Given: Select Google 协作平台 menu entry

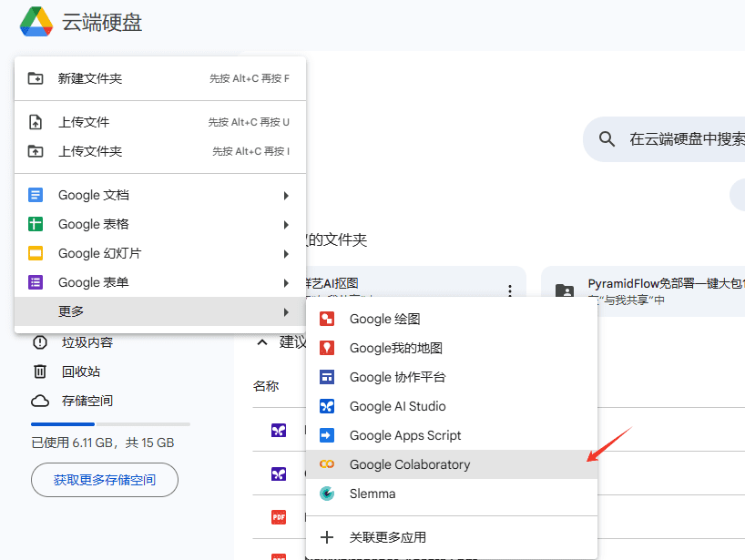Looking at the screenshot, I should click(x=452, y=377).
